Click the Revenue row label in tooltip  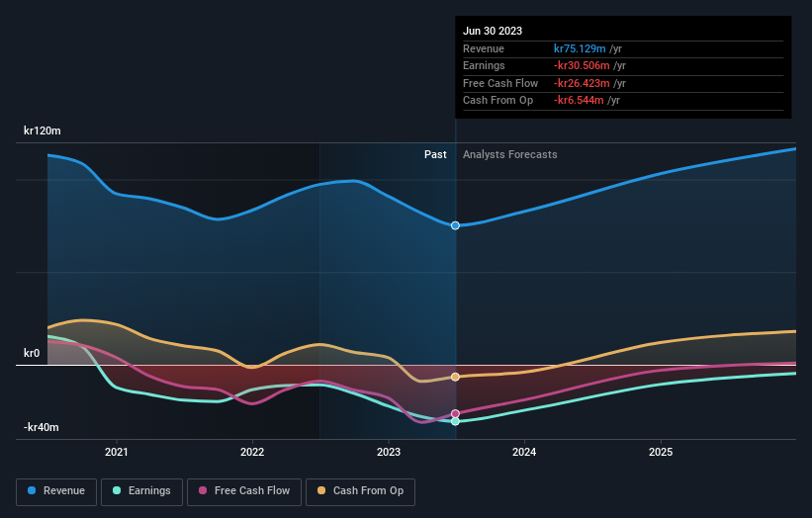click(484, 48)
